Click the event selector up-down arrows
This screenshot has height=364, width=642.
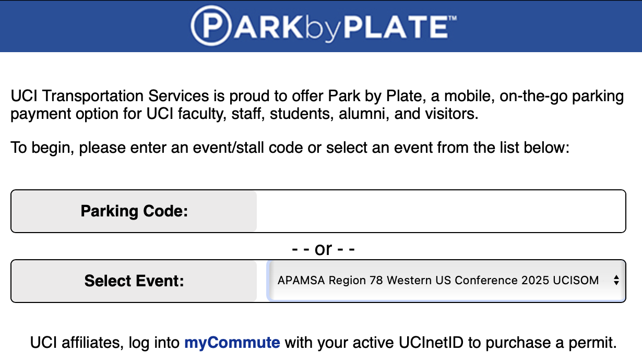pos(616,281)
